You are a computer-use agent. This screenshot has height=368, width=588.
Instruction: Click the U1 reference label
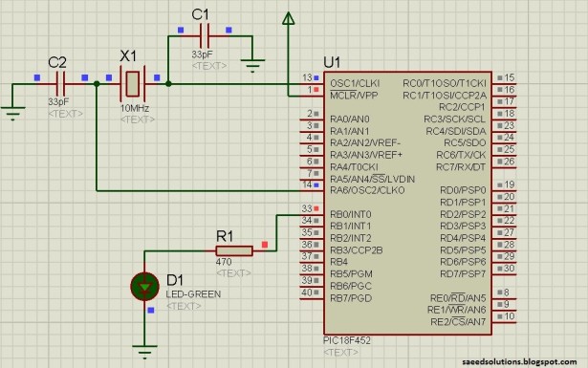point(333,62)
